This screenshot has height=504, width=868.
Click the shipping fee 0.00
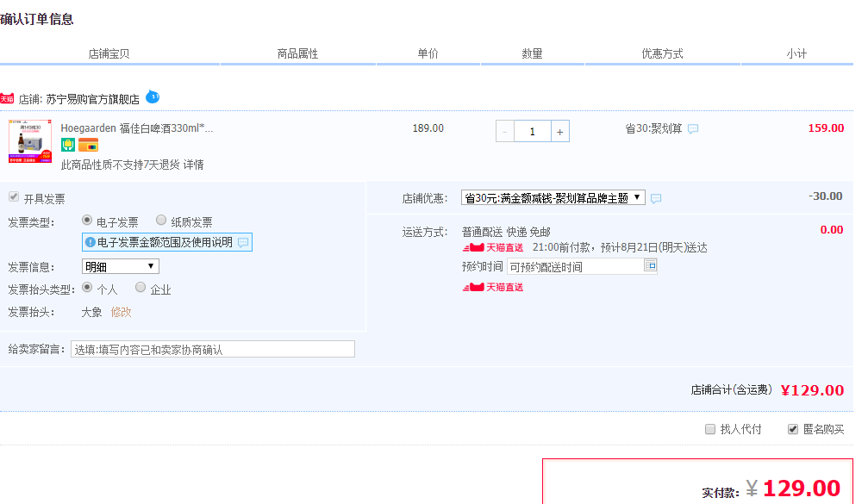click(x=832, y=230)
